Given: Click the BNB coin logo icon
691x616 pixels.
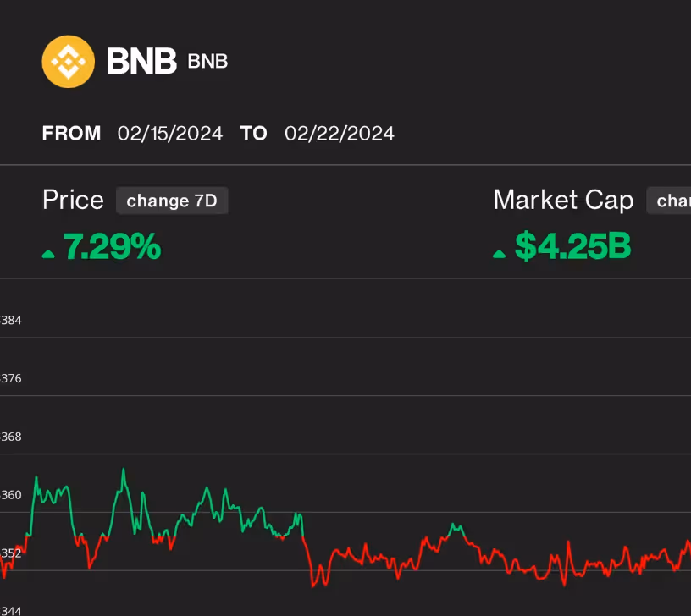Looking at the screenshot, I should pos(69,62).
